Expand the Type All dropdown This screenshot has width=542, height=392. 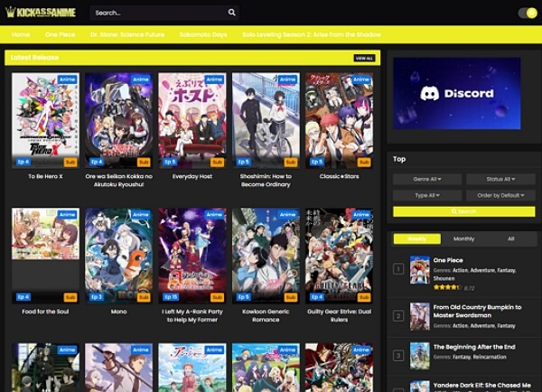(427, 195)
